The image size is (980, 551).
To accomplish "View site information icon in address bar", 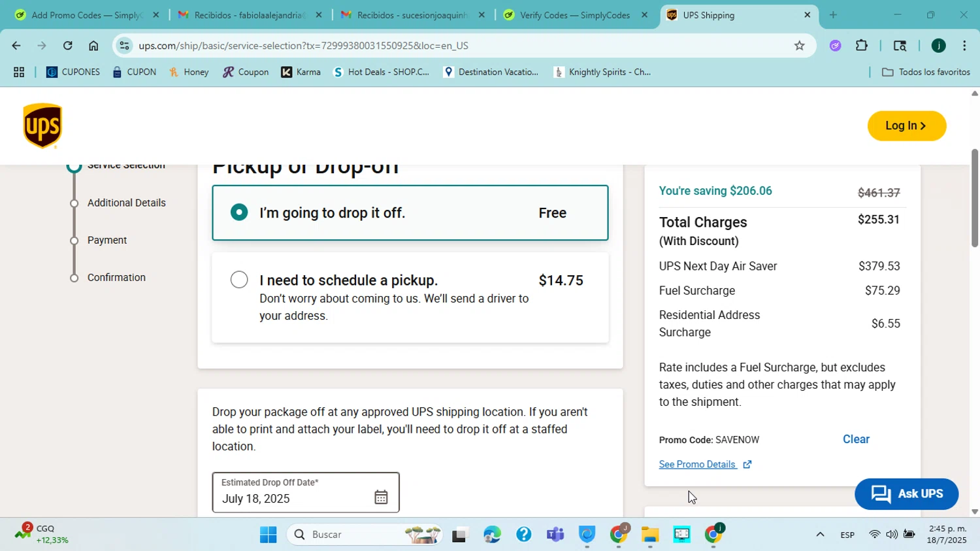I will 124,46.
